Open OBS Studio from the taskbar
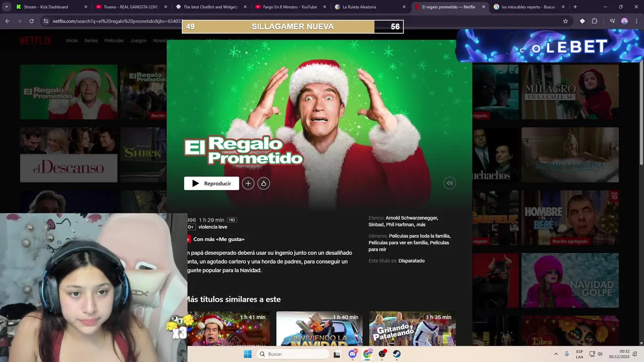Screen dimensions: 644x362 click(x=382, y=354)
